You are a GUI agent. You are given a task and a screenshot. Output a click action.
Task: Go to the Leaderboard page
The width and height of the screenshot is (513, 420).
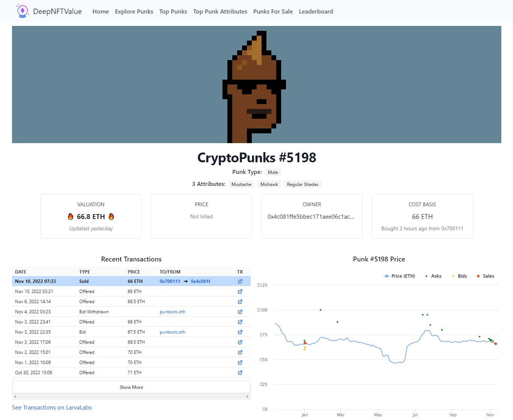pos(316,11)
